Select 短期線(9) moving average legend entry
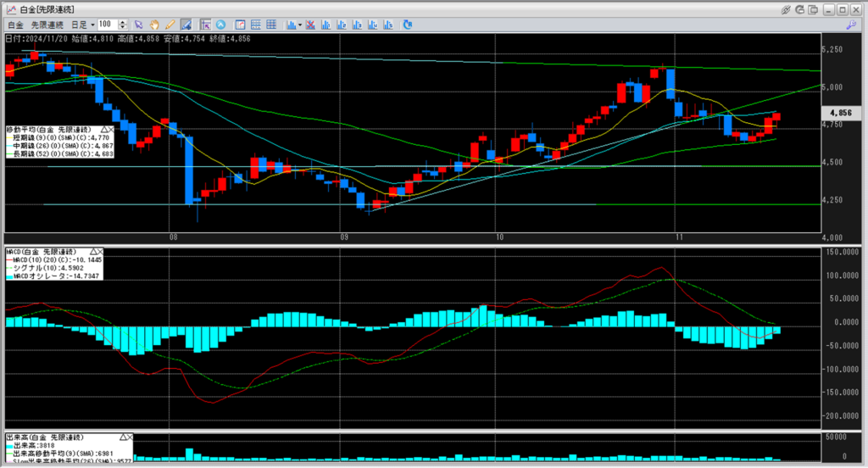Image resolution: width=868 pixels, height=468 pixels. pos(58,137)
